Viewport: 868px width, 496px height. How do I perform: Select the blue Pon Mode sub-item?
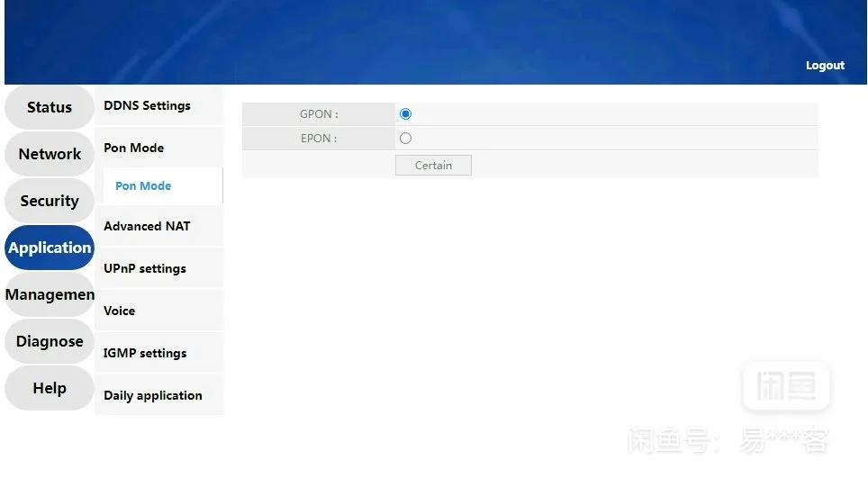coord(143,186)
